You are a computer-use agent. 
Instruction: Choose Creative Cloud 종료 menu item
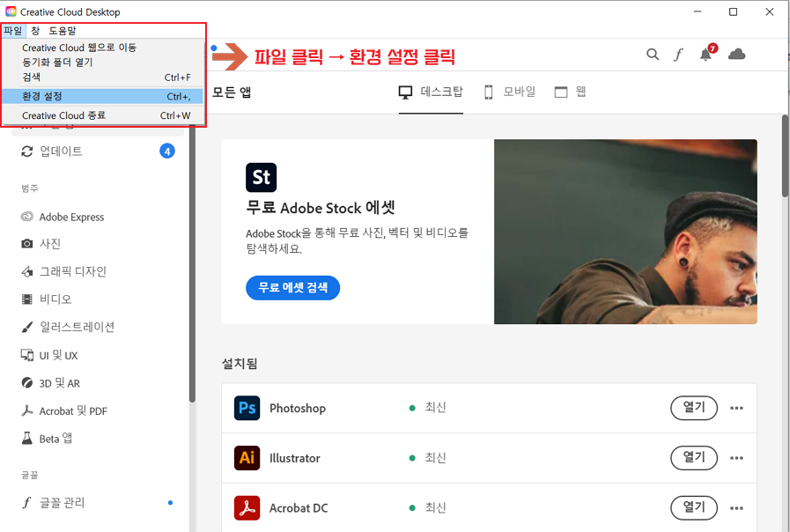point(103,115)
